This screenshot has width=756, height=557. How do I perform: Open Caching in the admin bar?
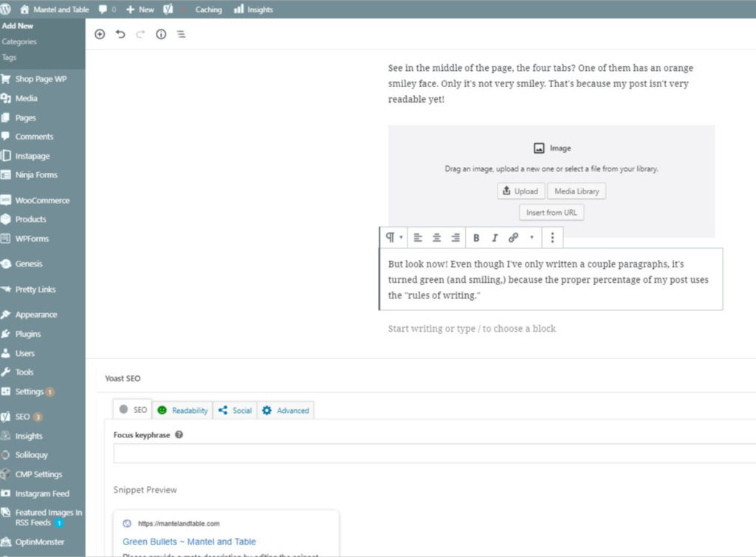coord(208,9)
